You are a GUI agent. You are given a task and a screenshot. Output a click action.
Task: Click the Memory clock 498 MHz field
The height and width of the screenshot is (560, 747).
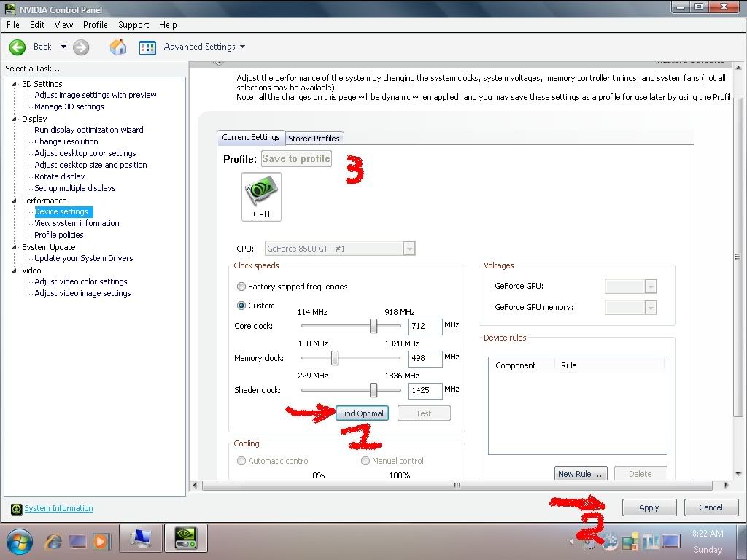click(x=425, y=359)
